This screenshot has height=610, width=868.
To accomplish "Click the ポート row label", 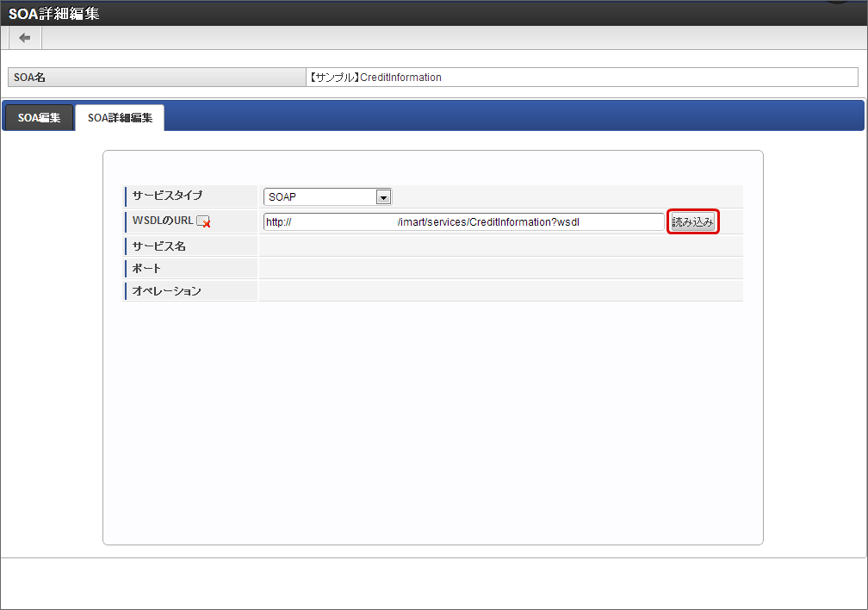I will click(x=146, y=269).
